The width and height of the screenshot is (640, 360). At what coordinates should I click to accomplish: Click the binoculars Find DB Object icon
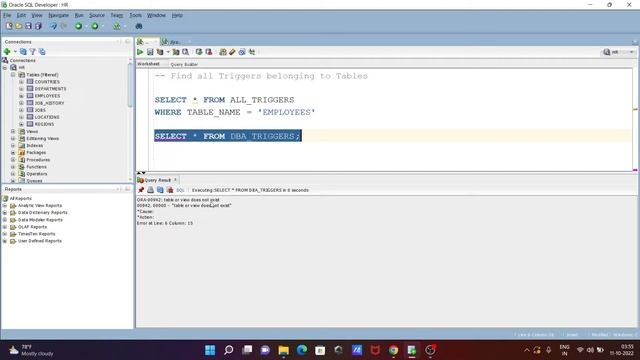click(139, 26)
